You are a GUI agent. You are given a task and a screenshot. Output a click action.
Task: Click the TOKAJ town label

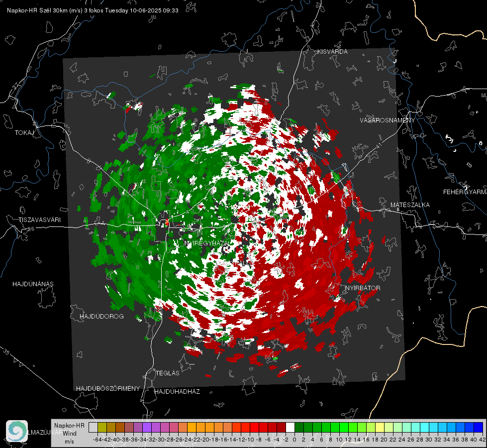[x=24, y=133]
